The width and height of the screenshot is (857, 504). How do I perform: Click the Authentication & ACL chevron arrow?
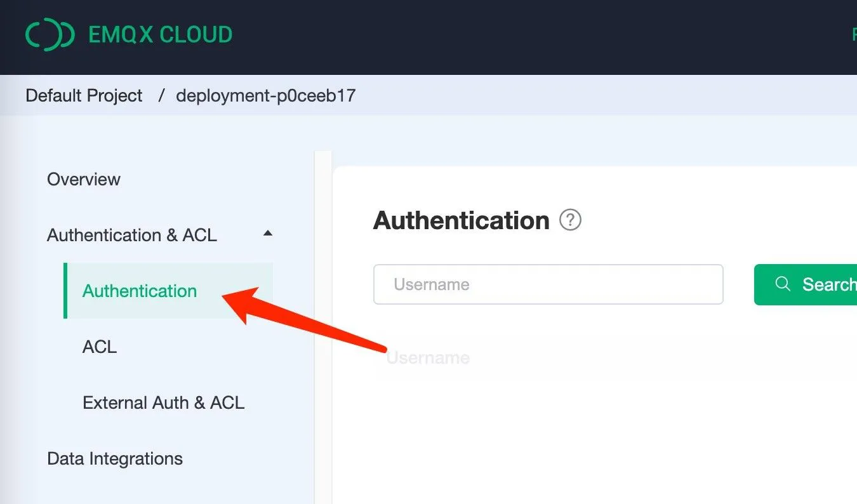268,234
